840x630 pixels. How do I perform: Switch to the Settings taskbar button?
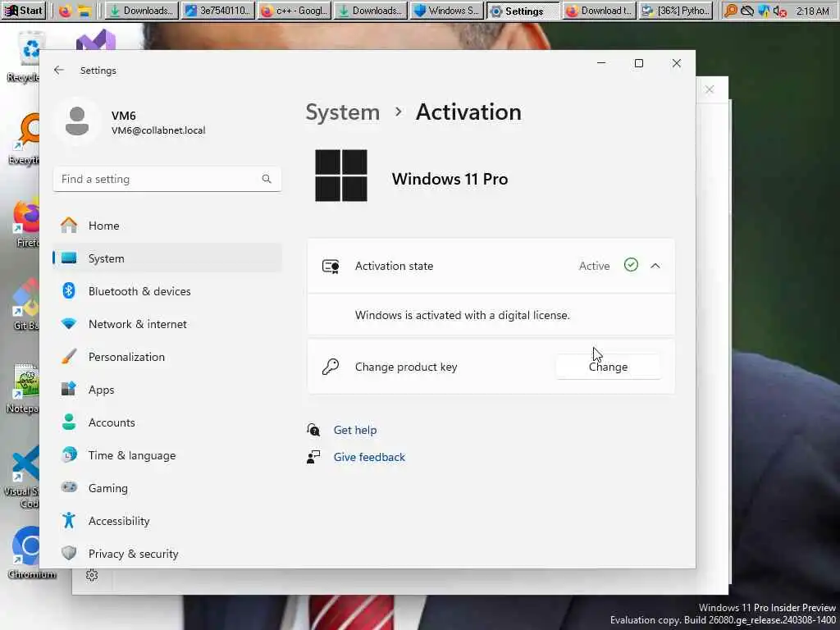[x=523, y=11]
